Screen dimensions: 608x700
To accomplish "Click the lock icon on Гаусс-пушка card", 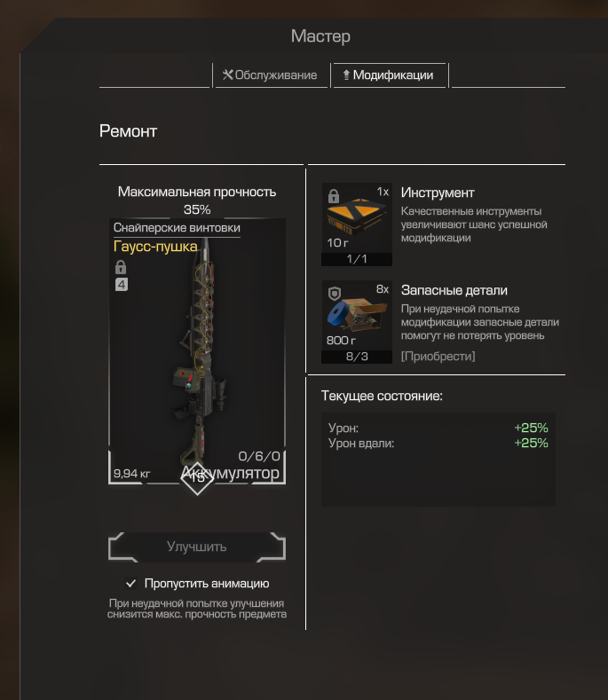I will point(121,267).
